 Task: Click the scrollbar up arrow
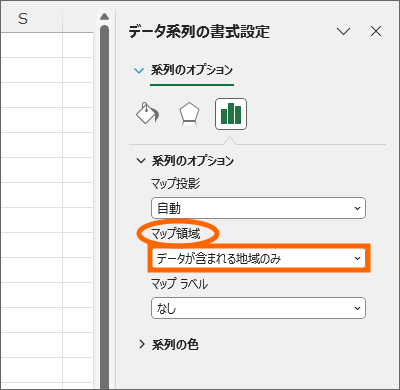pos(104,17)
